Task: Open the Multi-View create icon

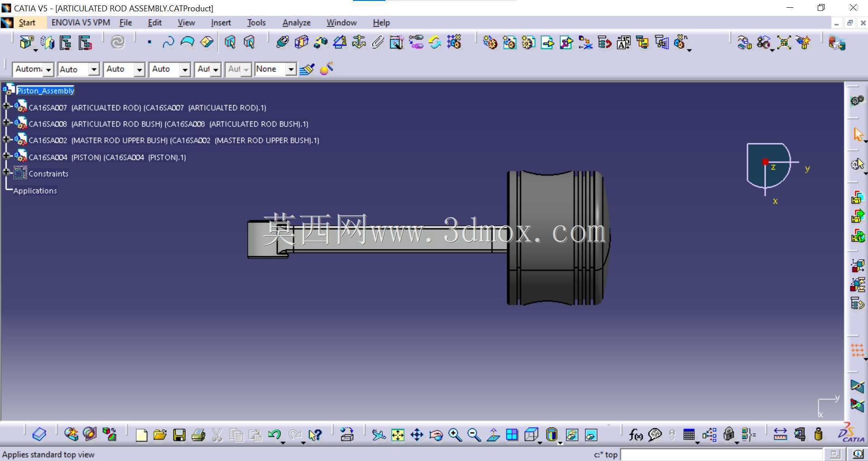Action: [x=512, y=435]
